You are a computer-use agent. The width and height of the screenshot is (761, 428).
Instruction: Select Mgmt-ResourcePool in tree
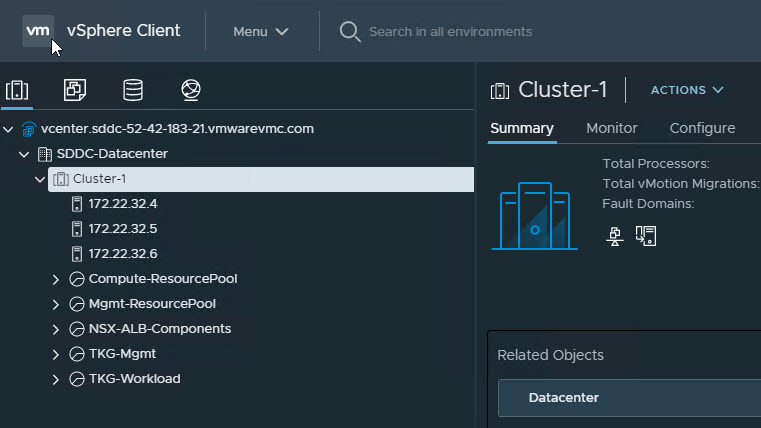click(x=152, y=304)
